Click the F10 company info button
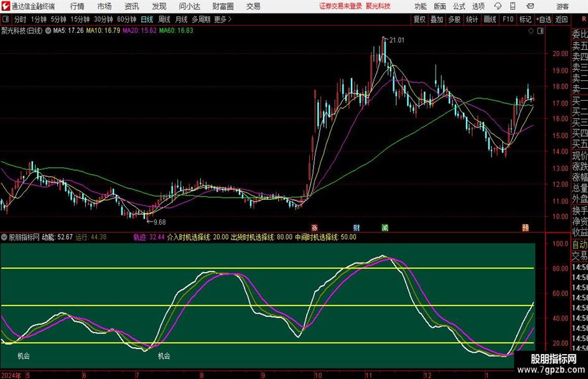Screen dimensions: 588x379 [508, 19]
